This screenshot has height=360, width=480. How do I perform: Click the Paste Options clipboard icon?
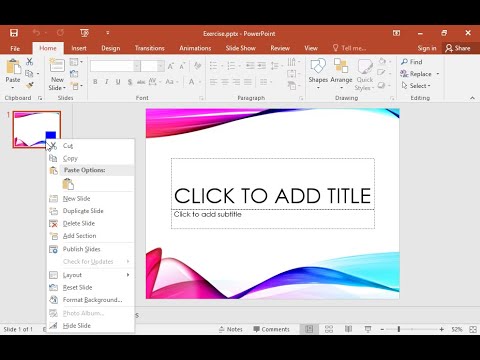pos(68,184)
